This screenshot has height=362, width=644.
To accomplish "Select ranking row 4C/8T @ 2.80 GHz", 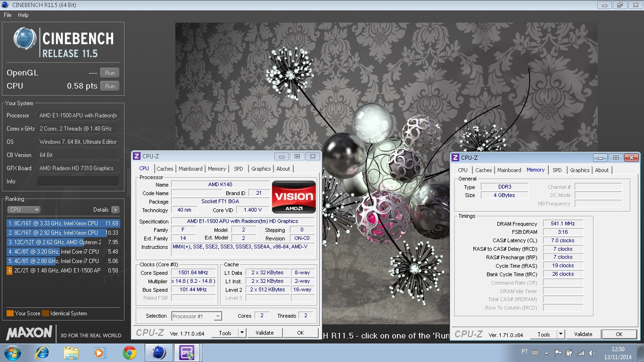I will pyautogui.click(x=63, y=261).
